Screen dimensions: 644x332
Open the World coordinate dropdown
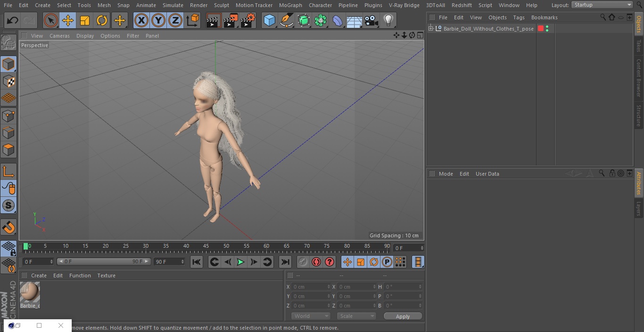pyautogui.click(x=310, y=316)
